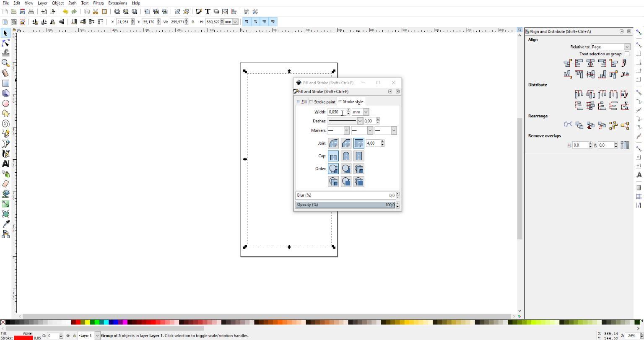
Task: Click the red Stroke indicator swatch
Action: [23, 338]
